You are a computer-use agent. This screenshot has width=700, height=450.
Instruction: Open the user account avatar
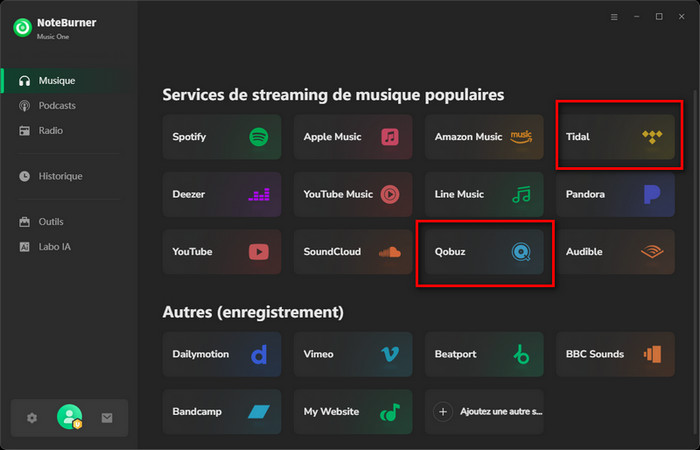(70, 417)
